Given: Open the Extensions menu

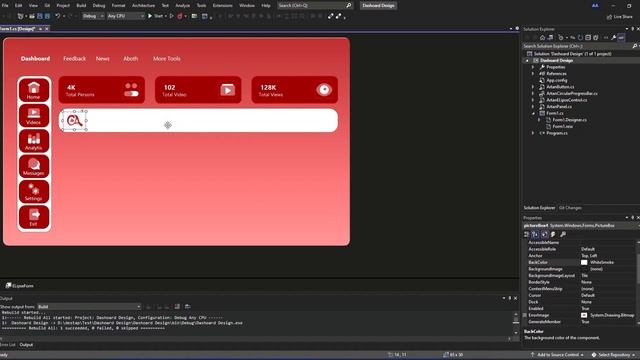Looking at the screenshot, I should tap(222, 5).
